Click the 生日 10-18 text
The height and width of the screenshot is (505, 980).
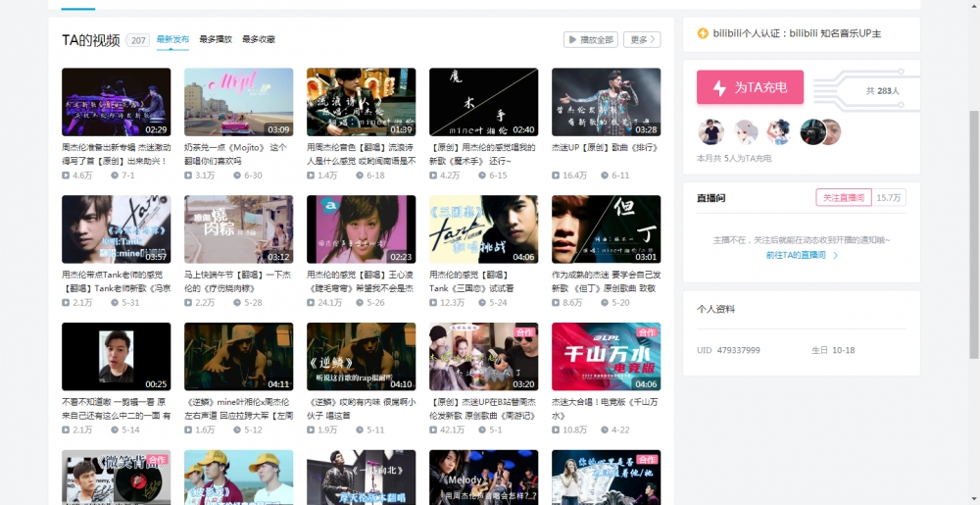click(x=833, y=350)
